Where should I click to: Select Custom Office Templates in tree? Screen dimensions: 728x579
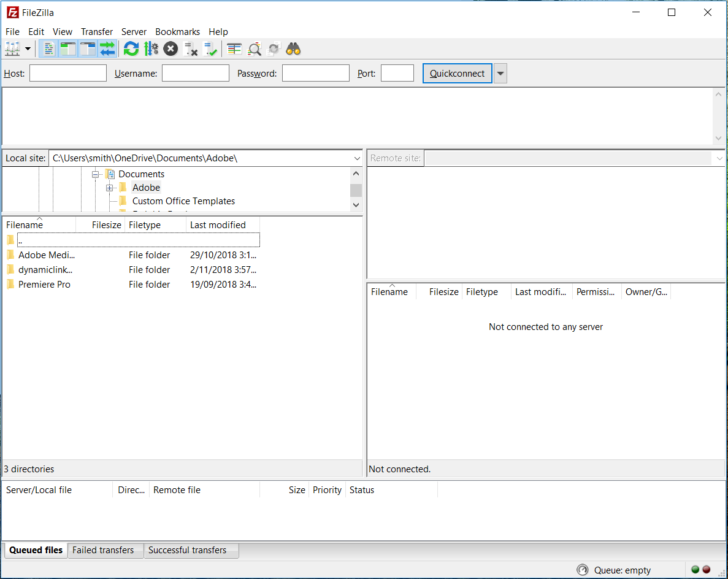[x=183, y=201]
